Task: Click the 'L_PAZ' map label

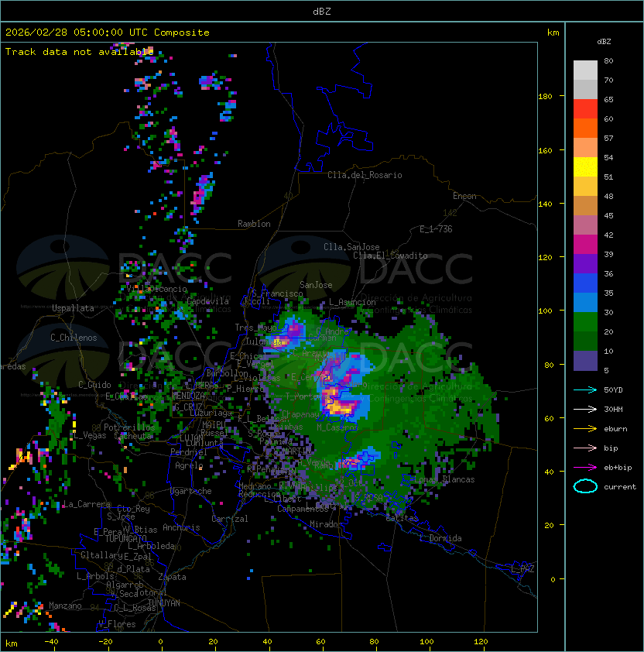Action: (522, 569)
